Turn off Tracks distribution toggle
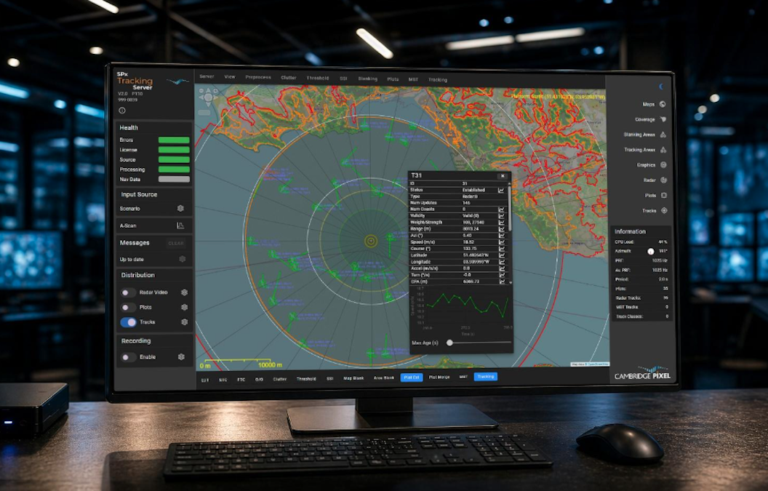The height and width of the screenshot is (491, 768). 128,322
